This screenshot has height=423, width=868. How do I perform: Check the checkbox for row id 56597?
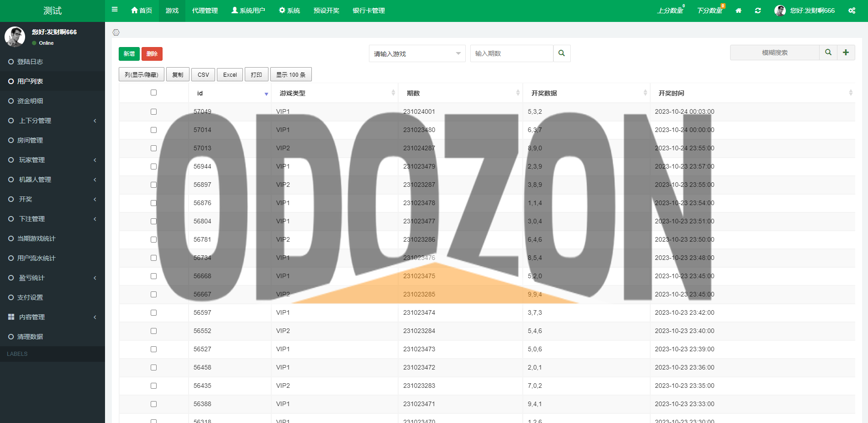(153, 312)
